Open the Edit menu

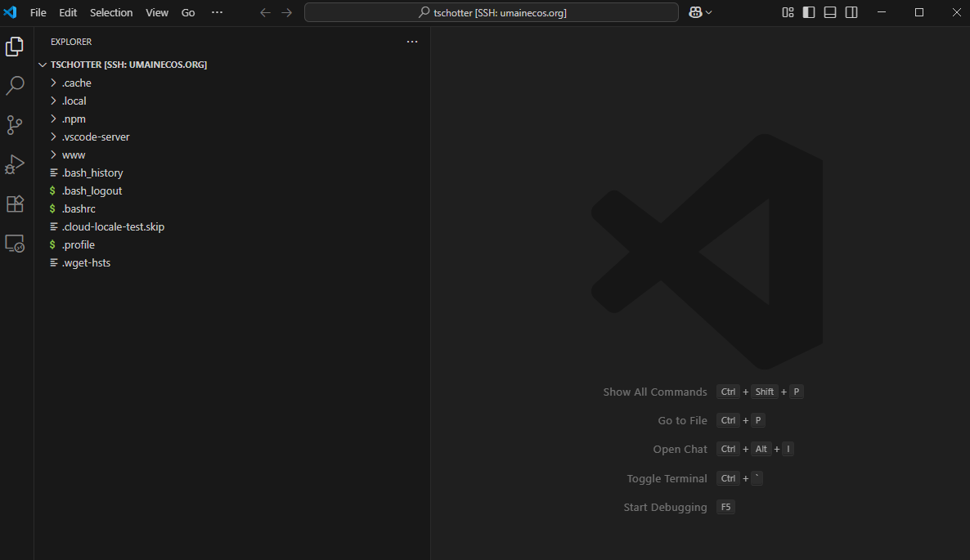pyautogui.click(x=68, y=12)
